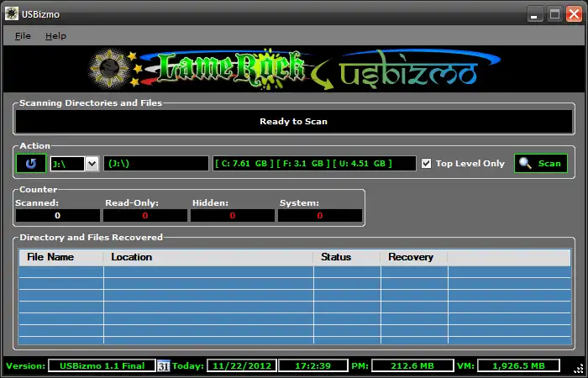Click the Scanned counter value
Screen dimensions: 588x378
click(x=58, y=216)
